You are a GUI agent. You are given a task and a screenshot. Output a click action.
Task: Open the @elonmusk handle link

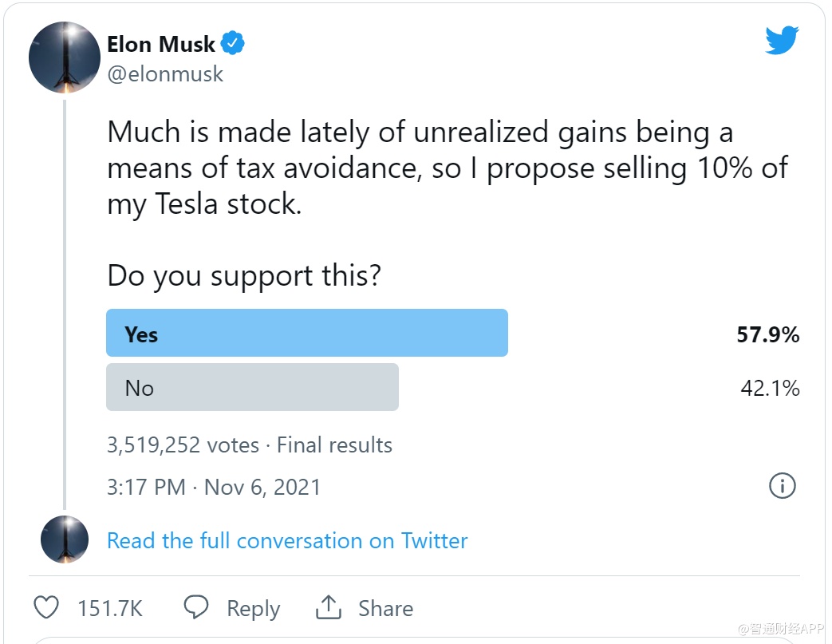click(165, 74)
